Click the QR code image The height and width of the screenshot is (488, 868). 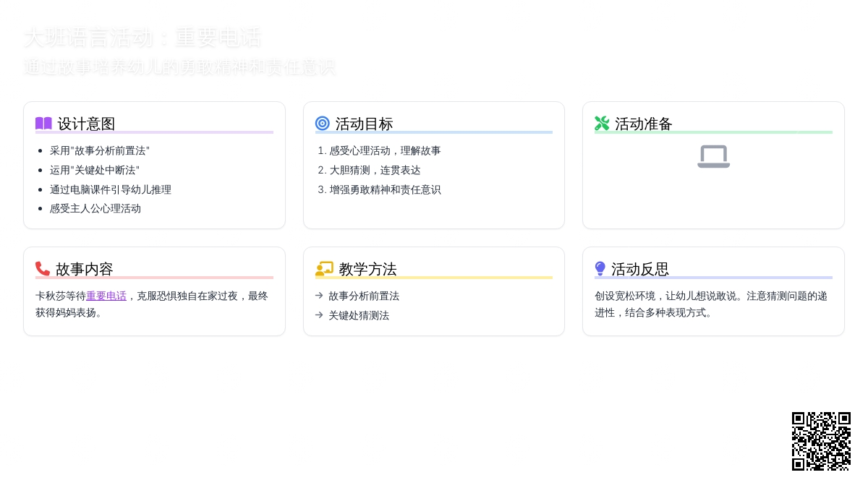point(821,441)
